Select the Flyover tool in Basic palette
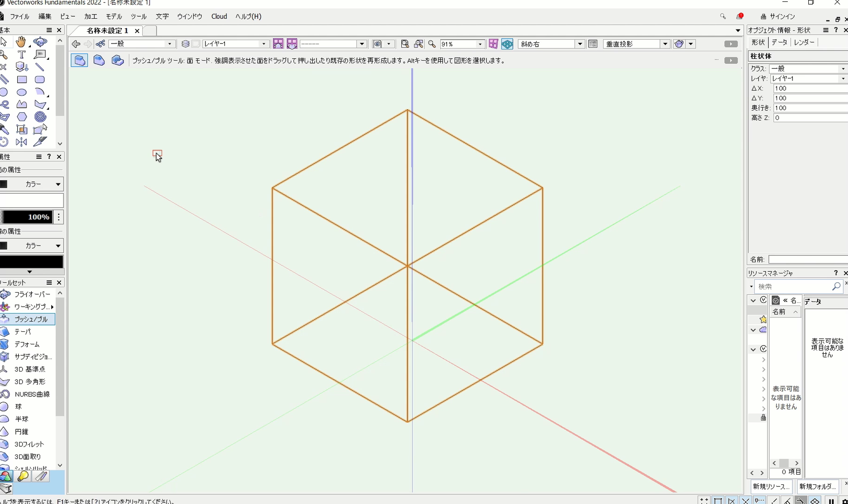 click(40, 42)
